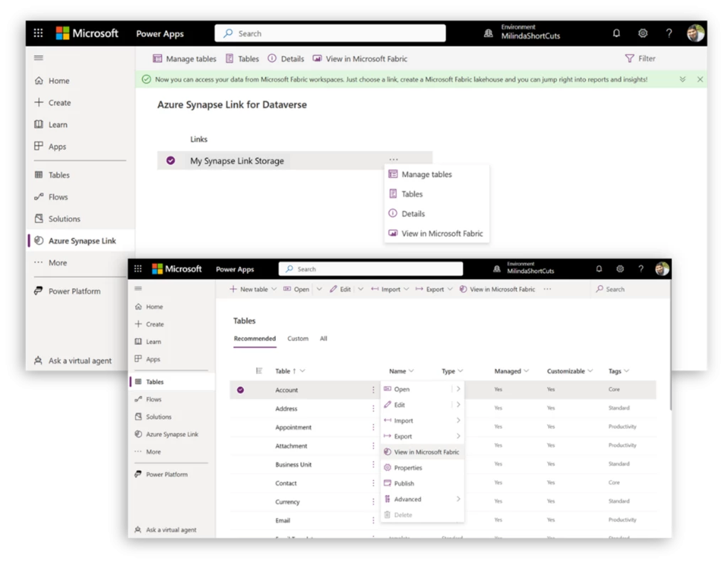Click the New table button
The width and height of the screenshot is (728, 564).
pyautogui.click(x=251, y=289)
